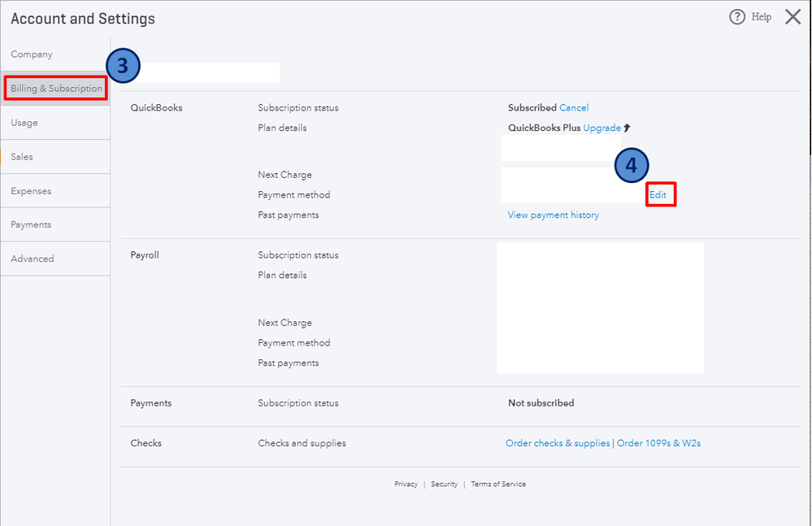Select the Payments sidebar tab
Viewport: 812px width, 526px height.
click(x=31, y=224)
